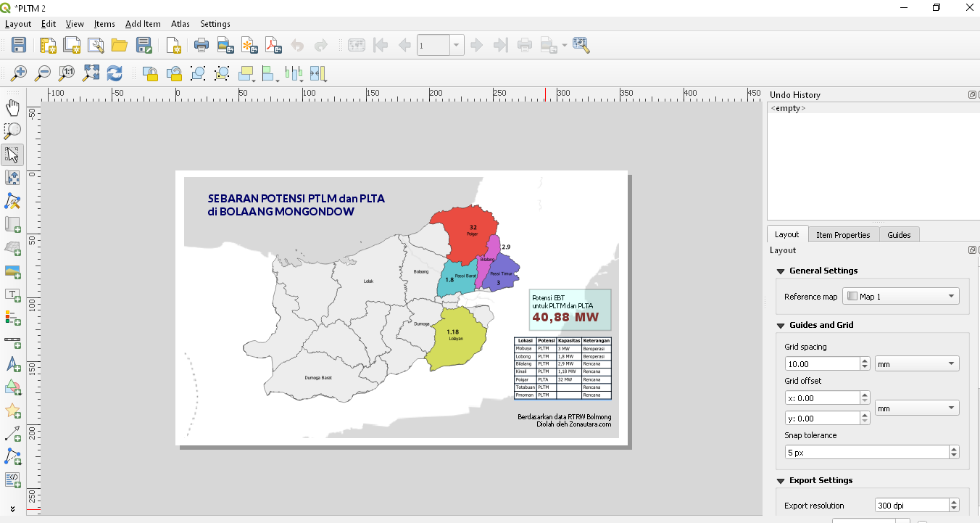Click the Zoom Full icon
Screen dimensions: 980x523
point(91,73)
